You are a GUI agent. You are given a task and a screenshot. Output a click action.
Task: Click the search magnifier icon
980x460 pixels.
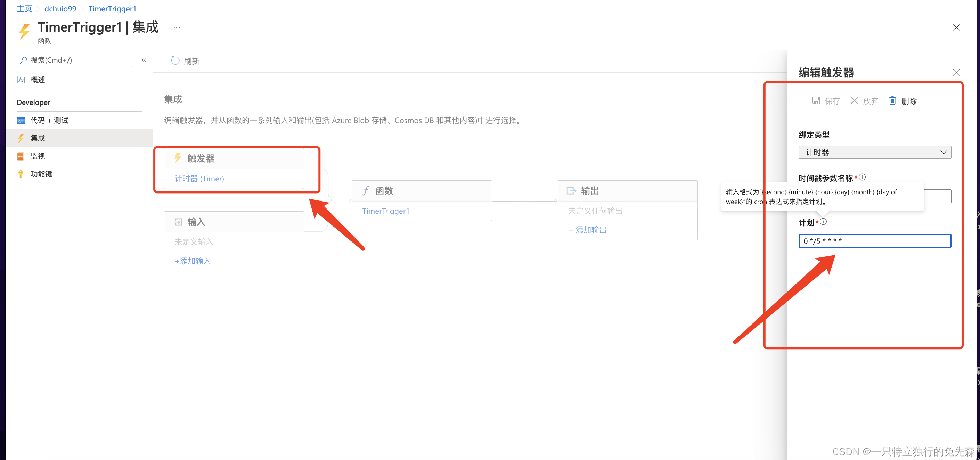point(24,60)
